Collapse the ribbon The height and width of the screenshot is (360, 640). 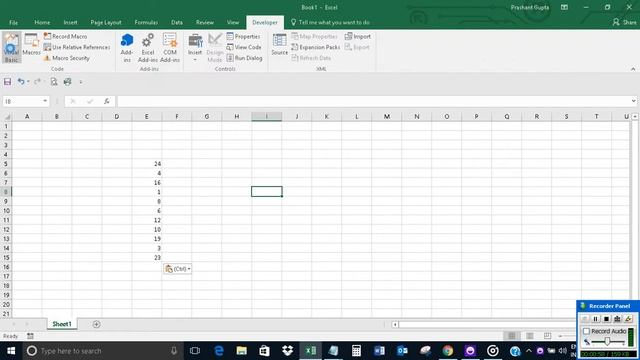(x=633, y=69)
